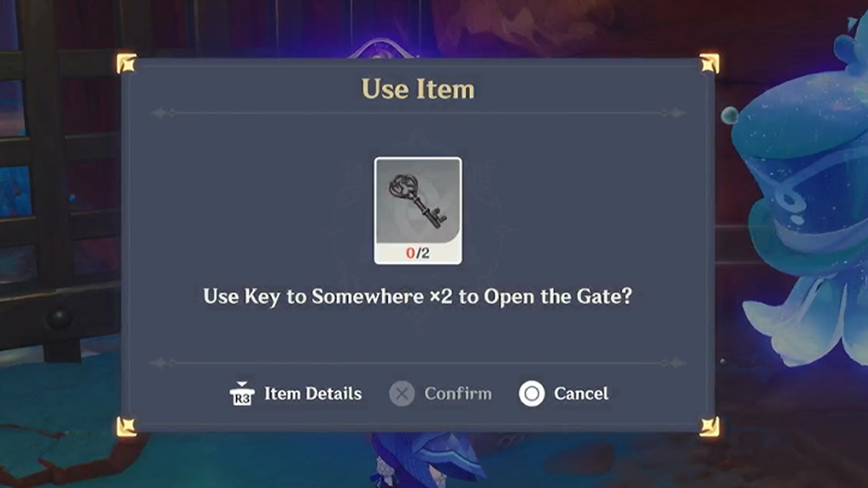Click the Use Item dialog title
This screenshot has width=868, height=488.
418,90
